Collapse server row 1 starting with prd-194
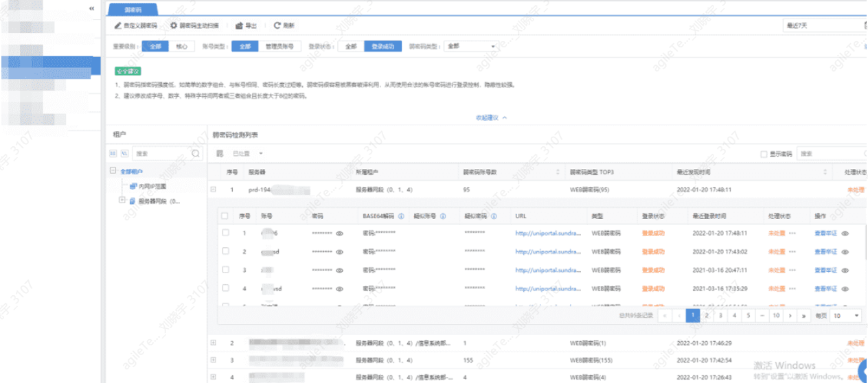The image size is (868, 392). 214,189
